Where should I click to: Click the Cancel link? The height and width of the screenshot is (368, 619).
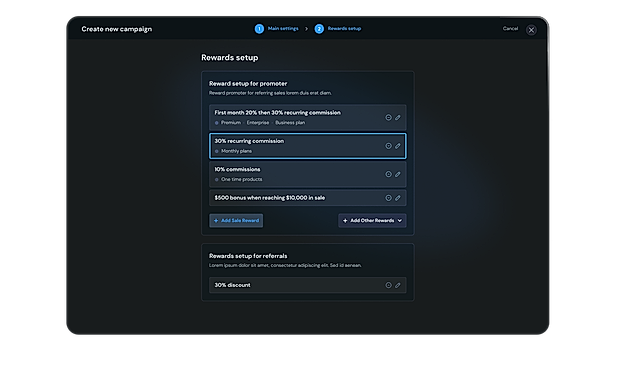[510, 28]
